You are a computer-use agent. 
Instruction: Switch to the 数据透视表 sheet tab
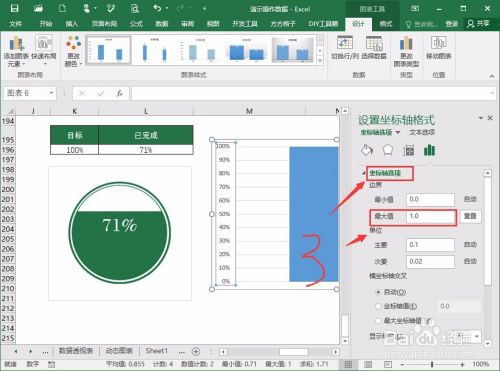pyautogui.click(x=76, y=351)
